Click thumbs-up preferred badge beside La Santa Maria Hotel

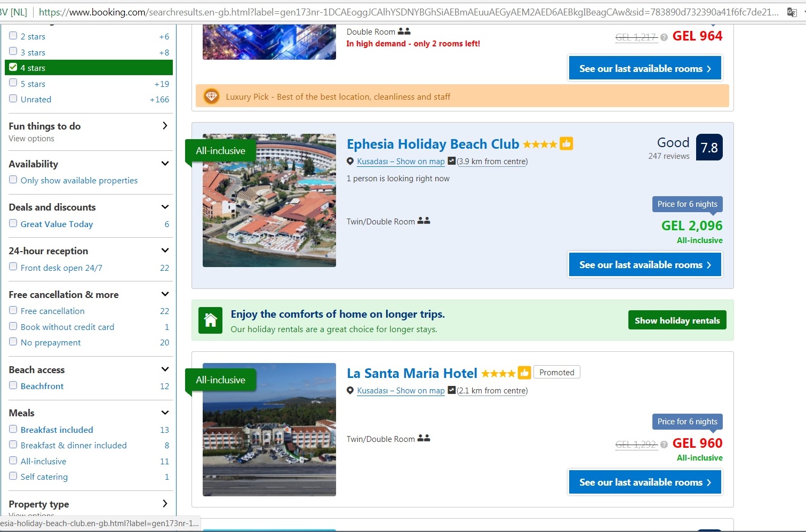[524, 373]
